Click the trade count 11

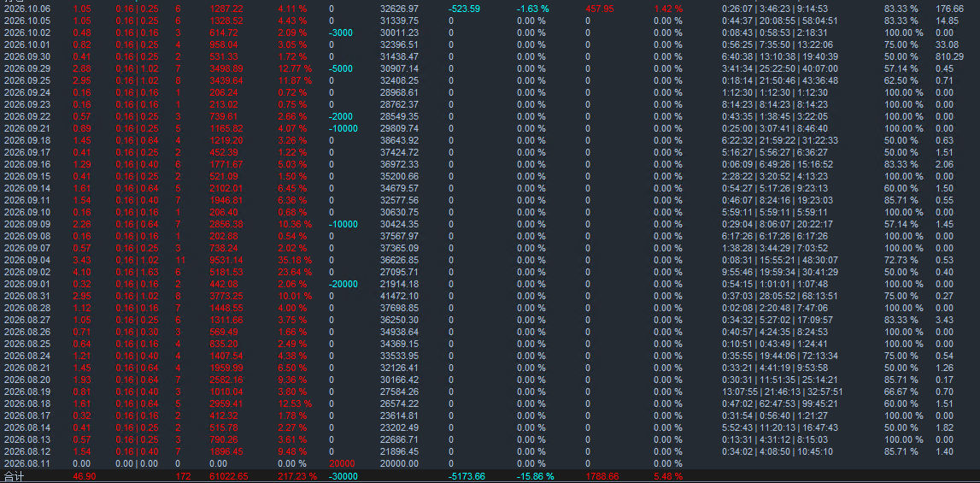coord(180,260)
